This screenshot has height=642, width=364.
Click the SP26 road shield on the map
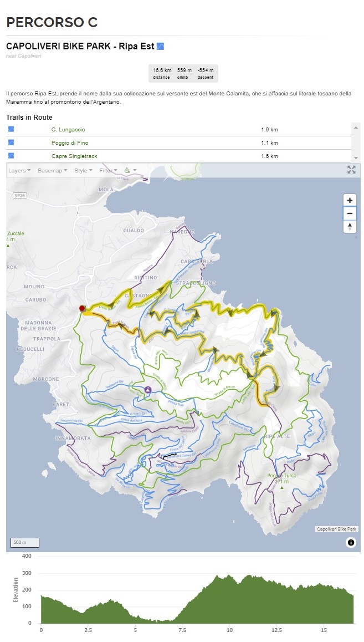click(x=19, y=195)
